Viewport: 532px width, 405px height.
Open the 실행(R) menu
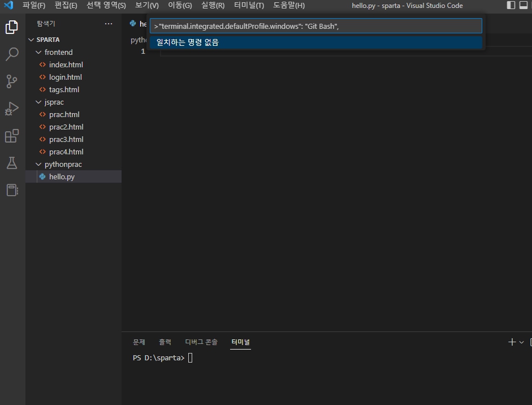(213, 6)
